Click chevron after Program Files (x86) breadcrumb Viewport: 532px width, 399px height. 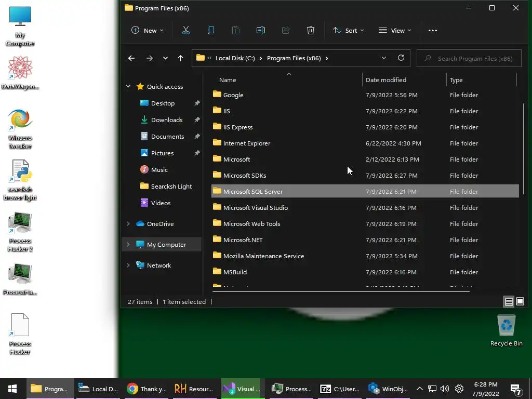coord(327,58)
